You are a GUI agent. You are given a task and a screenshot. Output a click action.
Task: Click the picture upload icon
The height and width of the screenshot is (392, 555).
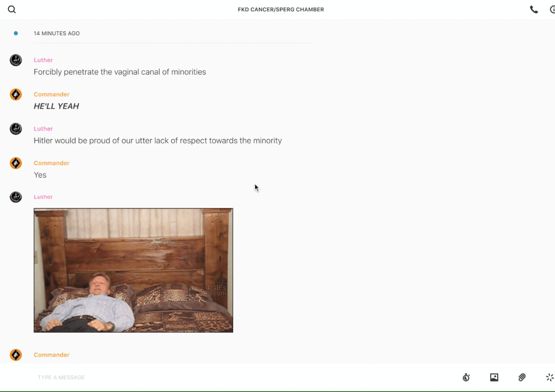494,377
